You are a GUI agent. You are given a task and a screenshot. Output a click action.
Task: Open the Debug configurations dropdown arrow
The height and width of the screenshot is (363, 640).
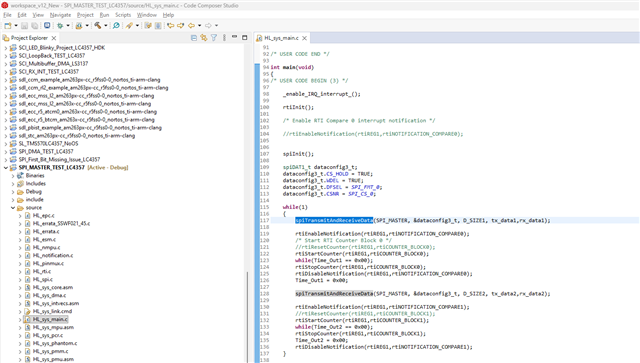coord(68,25)
